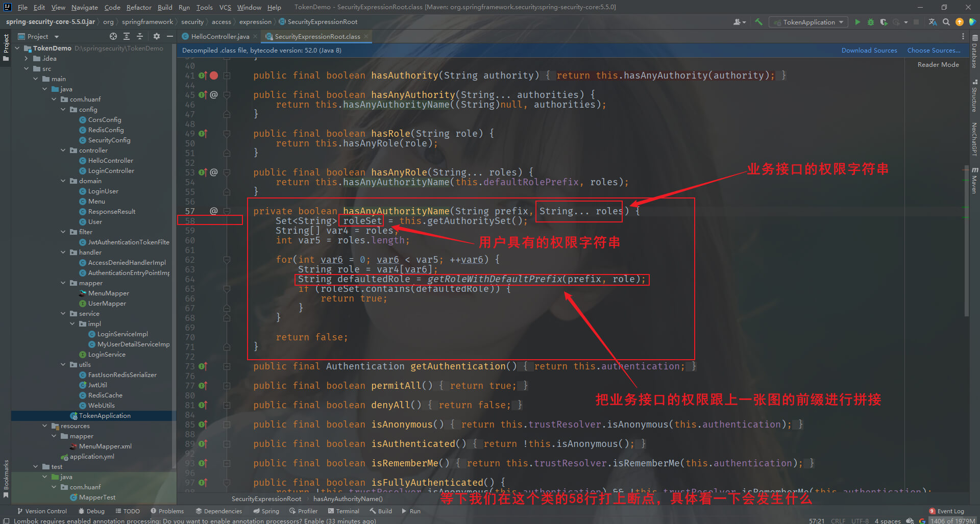Screen dimensions: 980x524
Task: Fold hasAnyRole method at line 53
Action: [x=227, y=172]
